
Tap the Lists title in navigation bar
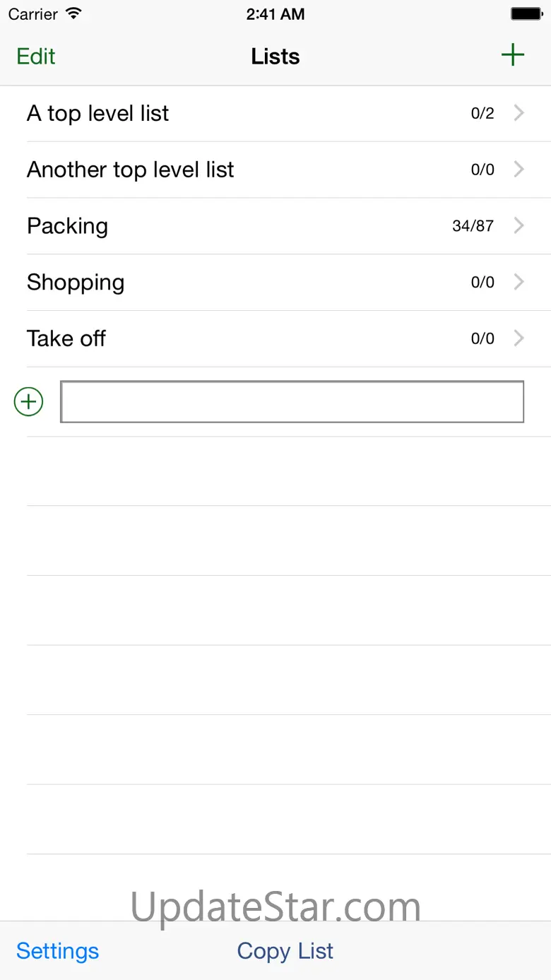coord(275,57)
